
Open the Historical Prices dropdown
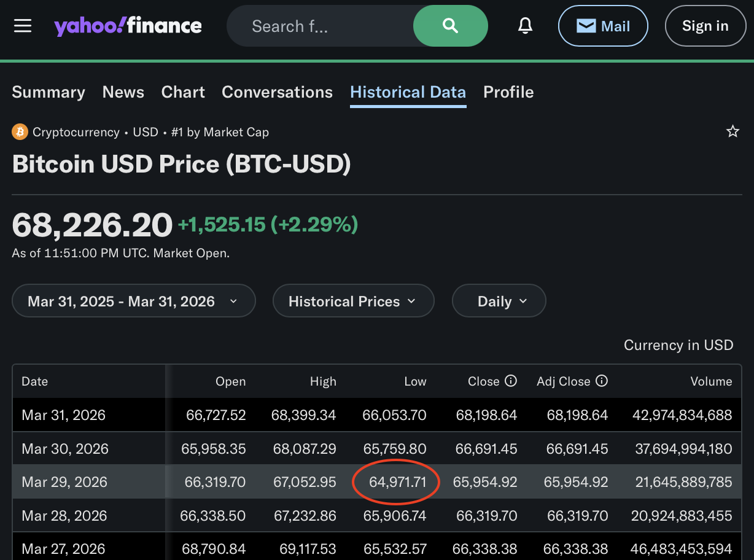[353, 301]
